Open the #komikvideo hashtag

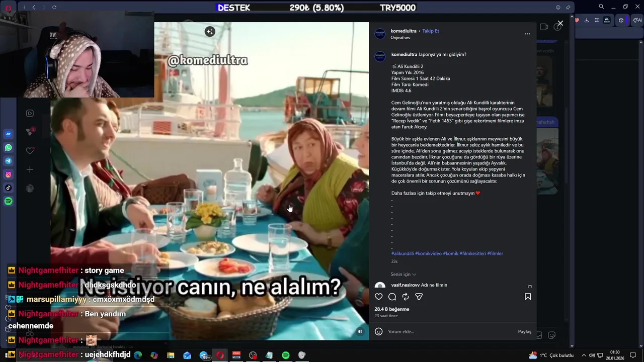pos(428,253)
